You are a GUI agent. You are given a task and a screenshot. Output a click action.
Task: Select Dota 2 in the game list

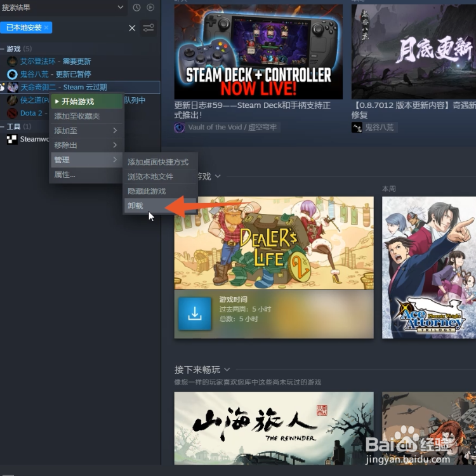coord(31,113)
